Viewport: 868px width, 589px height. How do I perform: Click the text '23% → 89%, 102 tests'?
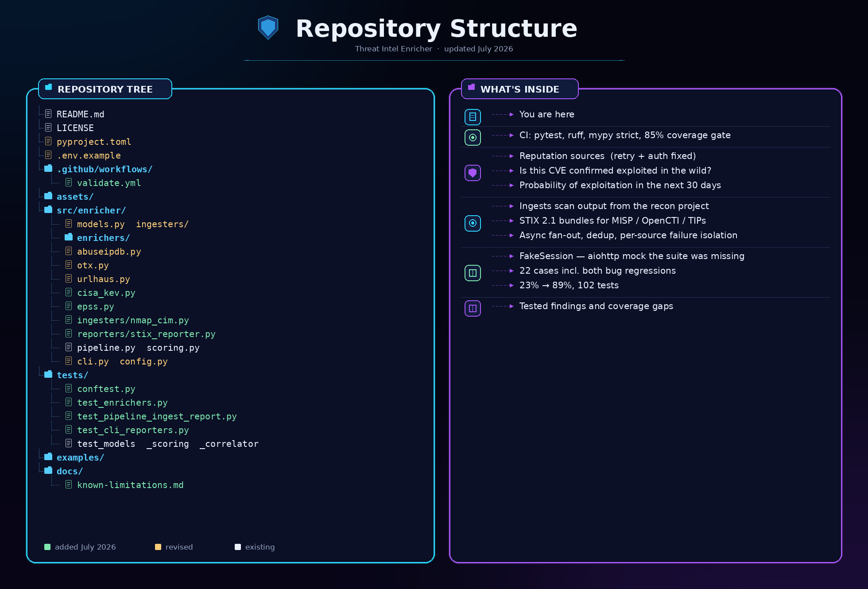[x=569, y=285]
